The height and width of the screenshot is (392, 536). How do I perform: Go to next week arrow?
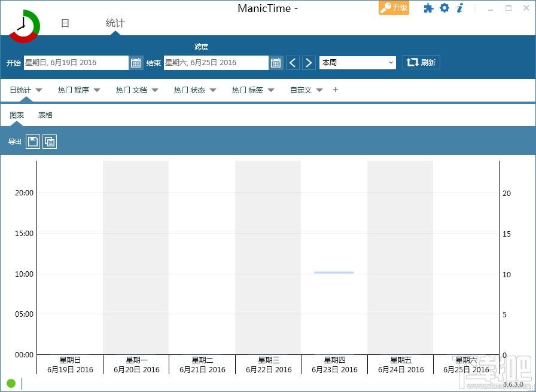coord(309,63)
